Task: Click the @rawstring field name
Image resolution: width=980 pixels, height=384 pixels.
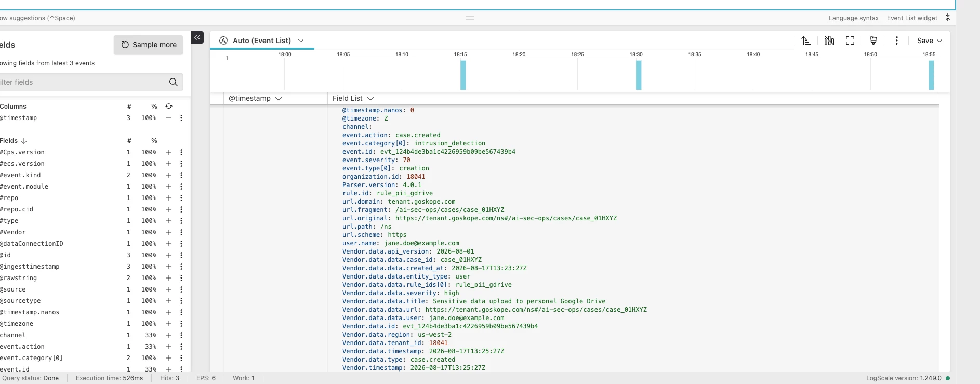Action: (x=19, y=278)
